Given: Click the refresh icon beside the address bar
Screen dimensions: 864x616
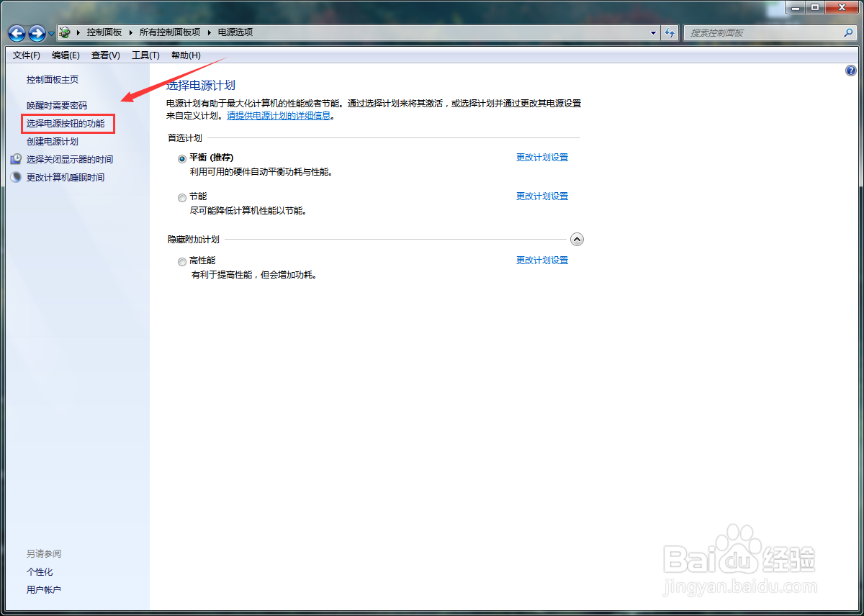Looking at the screenshot, I should pos(670,32).
